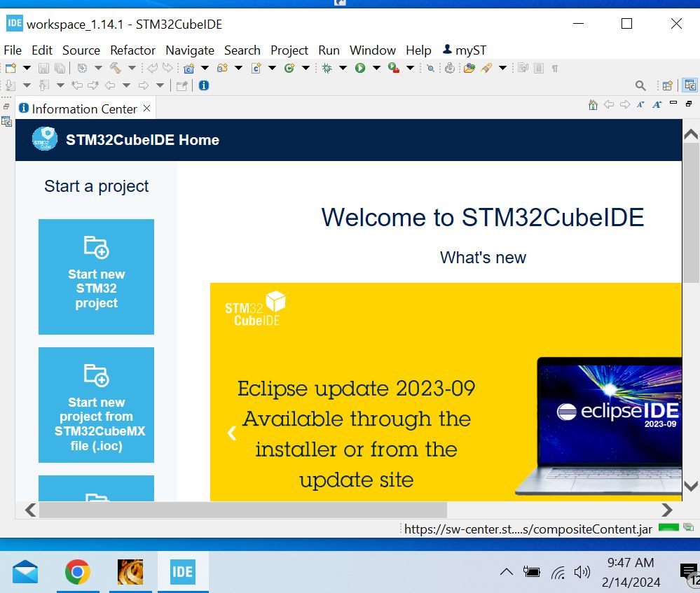
Task: Click the Build configuration manage icon
Action: click(82, 69)
